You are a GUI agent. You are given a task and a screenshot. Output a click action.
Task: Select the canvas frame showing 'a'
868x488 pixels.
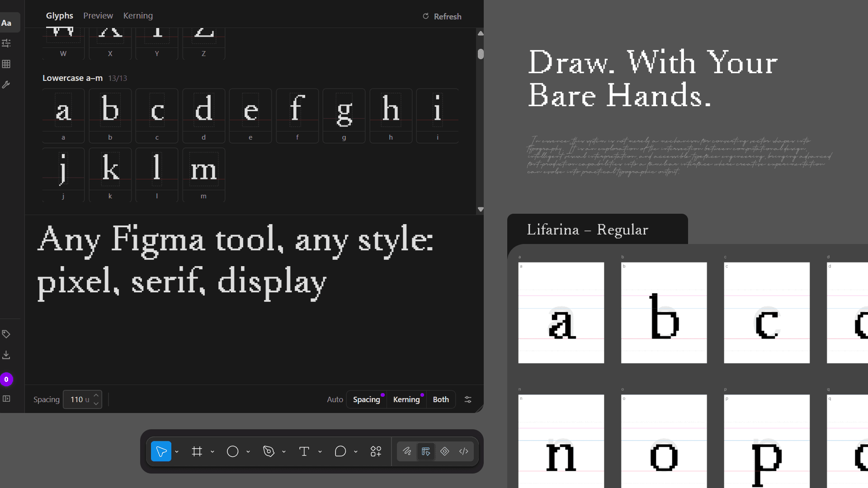click(561, 313)
